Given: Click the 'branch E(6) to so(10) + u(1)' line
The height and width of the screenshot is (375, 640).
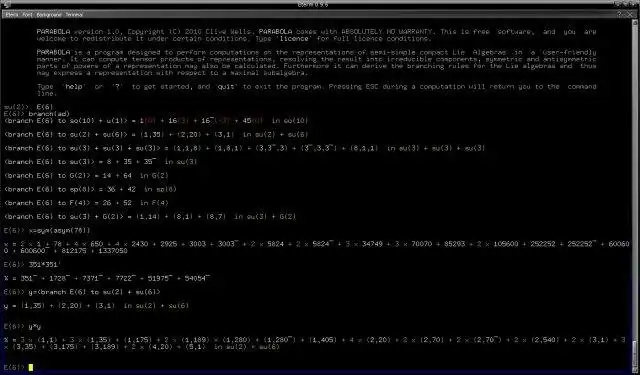Looking at the screenshot, I should (156, 121).
